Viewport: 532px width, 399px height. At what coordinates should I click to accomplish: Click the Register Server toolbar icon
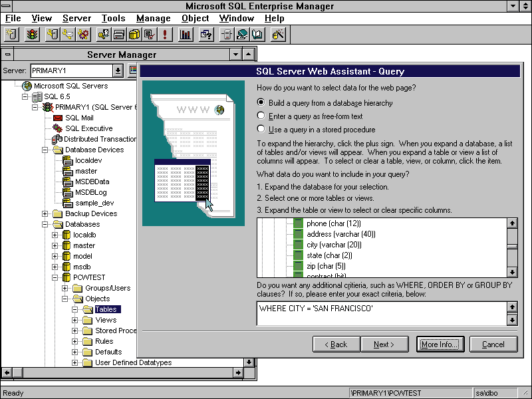(11, 35)
